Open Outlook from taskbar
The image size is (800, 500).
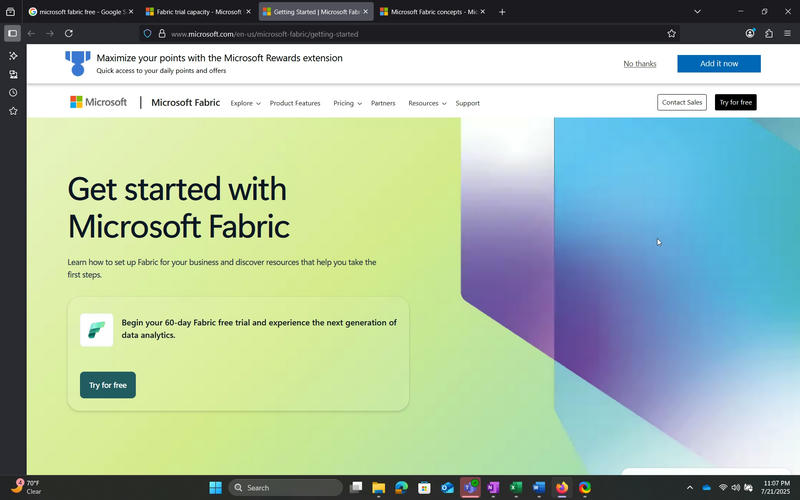[x=447, y=488]
